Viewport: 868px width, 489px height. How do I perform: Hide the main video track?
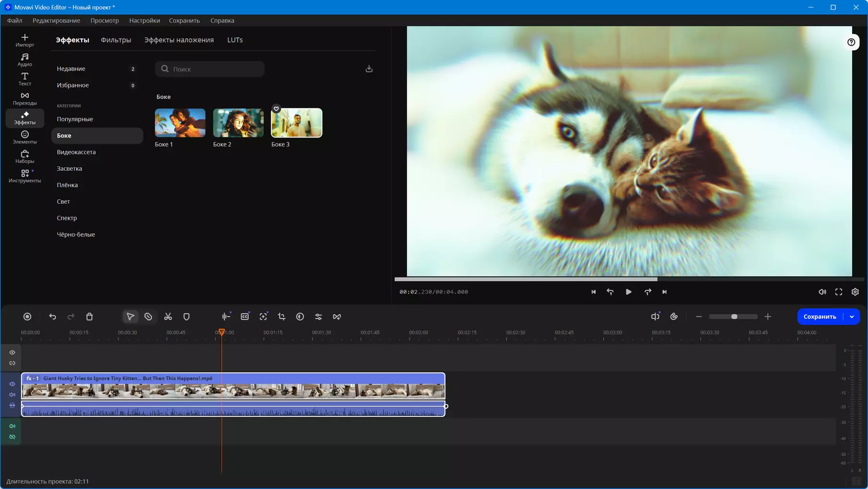12,384
